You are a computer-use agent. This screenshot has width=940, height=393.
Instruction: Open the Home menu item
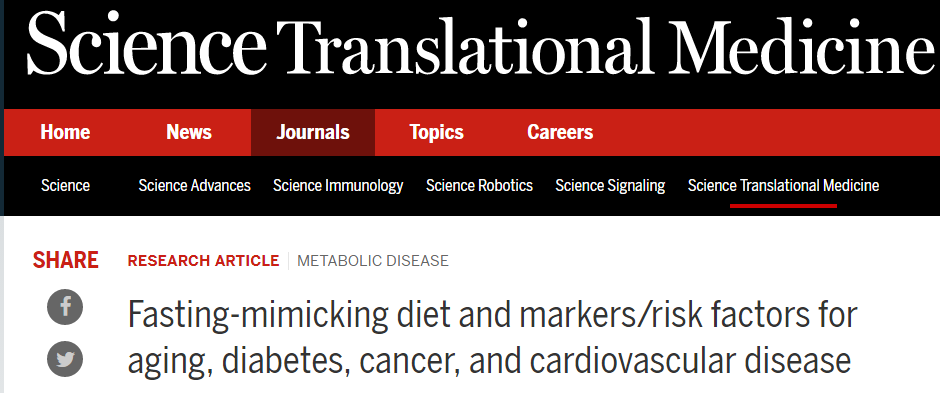[x=65, y=132]
